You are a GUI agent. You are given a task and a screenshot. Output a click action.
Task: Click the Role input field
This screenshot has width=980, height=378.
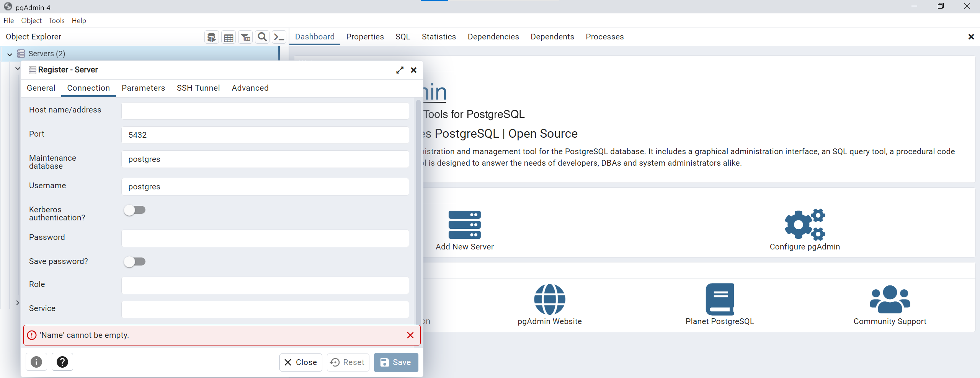(x=265, y=285)
